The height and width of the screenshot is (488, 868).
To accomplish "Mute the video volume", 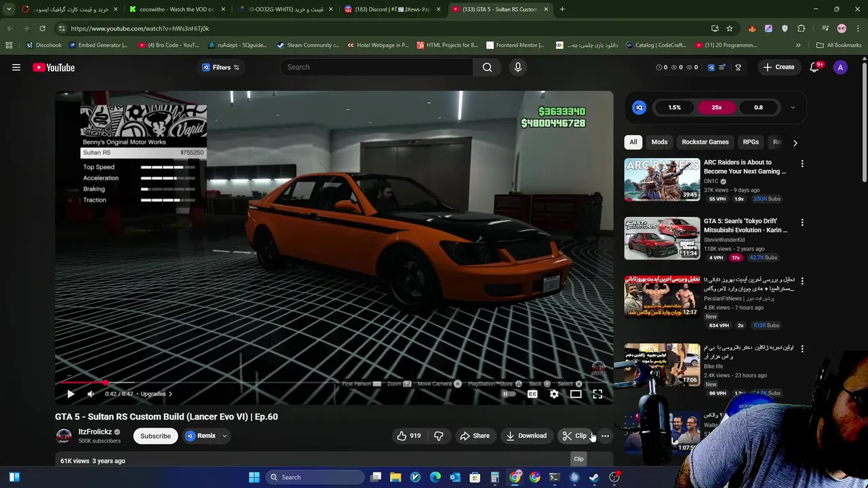I will tap(91, 394).
